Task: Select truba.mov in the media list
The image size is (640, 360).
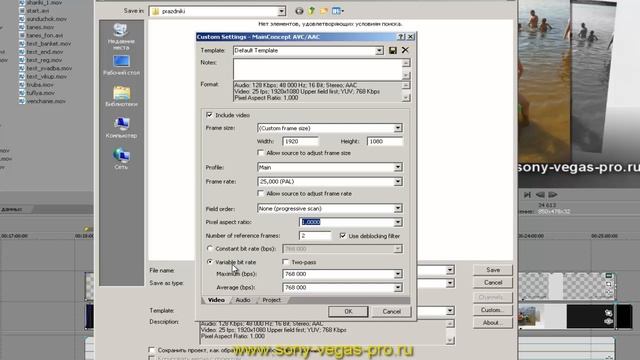Action: (36, 84)
